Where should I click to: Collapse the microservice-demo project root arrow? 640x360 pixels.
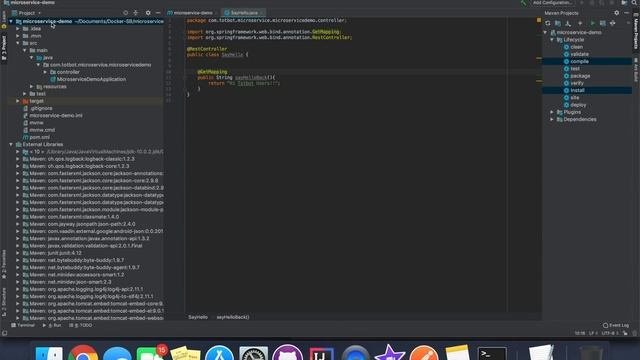(x=11, y=22)
